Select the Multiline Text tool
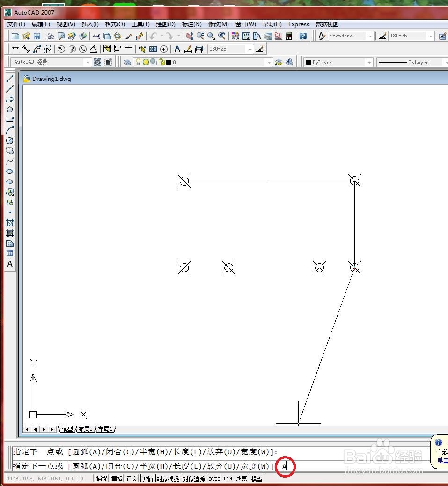Image resolution: width=448 pixels, height=486 pixels. pos(10,264)
